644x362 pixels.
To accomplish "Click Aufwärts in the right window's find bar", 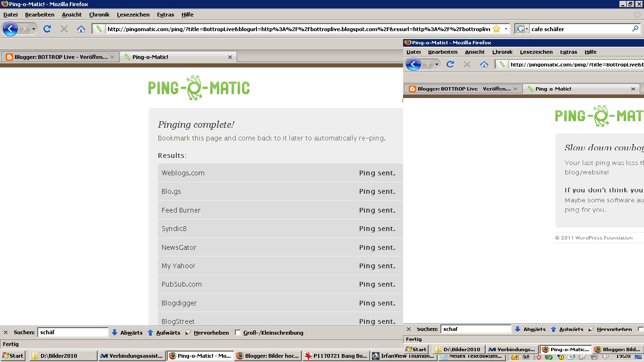I will (x=567, y=329).
